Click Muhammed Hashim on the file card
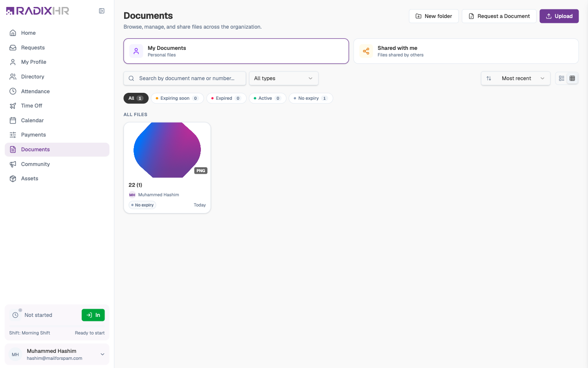This screenshot has height=368, width=588. (159, 195)
